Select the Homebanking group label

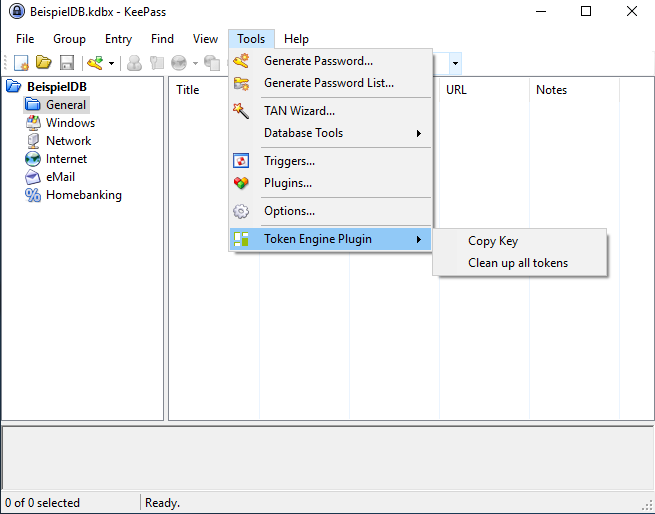tap(84, 195)
